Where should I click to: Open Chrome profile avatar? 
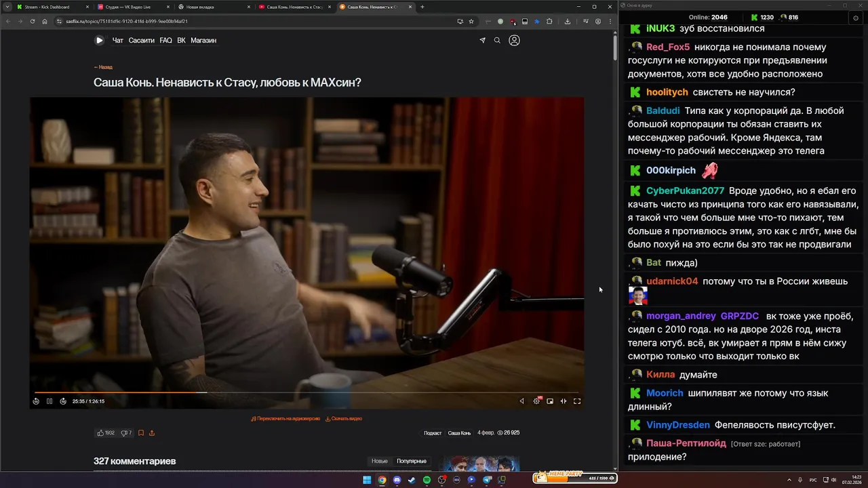(x=598, y=21)
